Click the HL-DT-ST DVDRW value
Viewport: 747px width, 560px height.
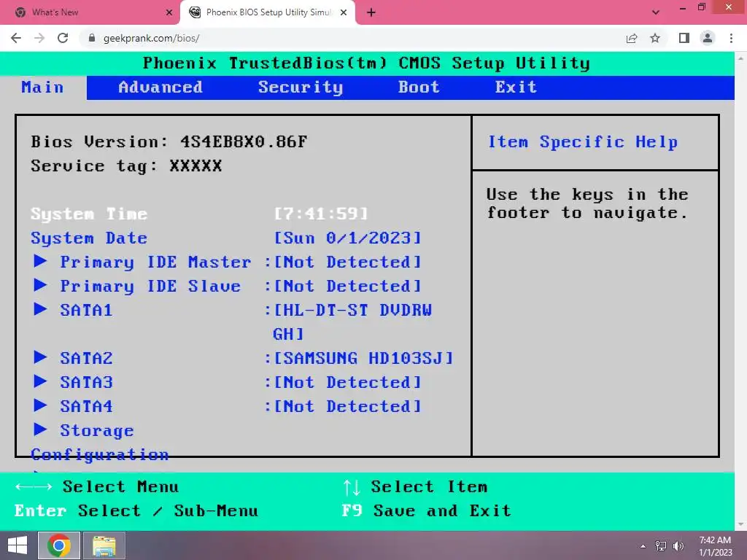point(353,322)
